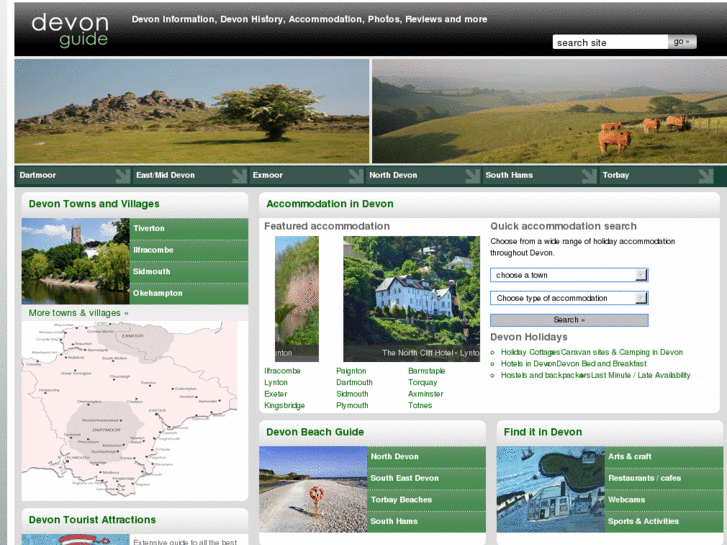Click the accommodation Search button
Viewport: 727px width, 545px height.
click(569, 320)
